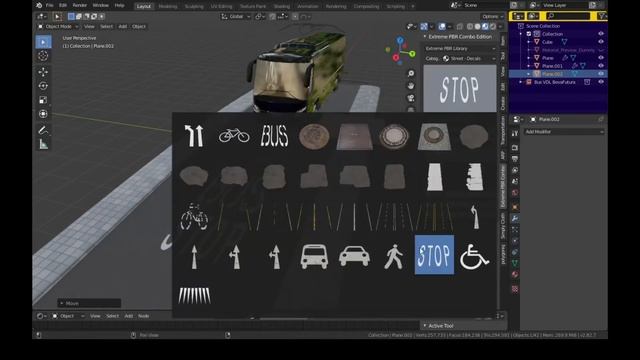Toggle X-ray viewport display
Screen dimensions: 640x360
[x=460, y=27]
